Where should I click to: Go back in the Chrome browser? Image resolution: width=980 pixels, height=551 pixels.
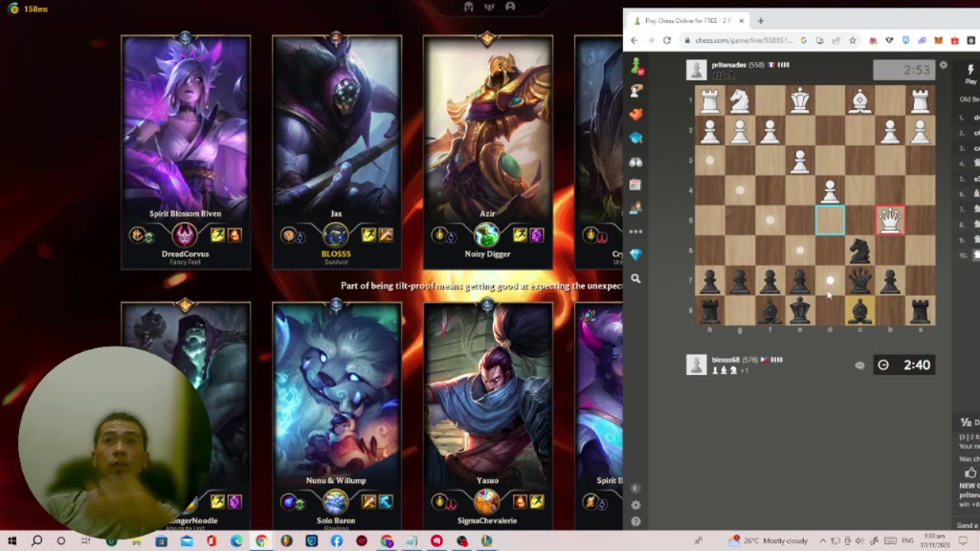point(634,41)
